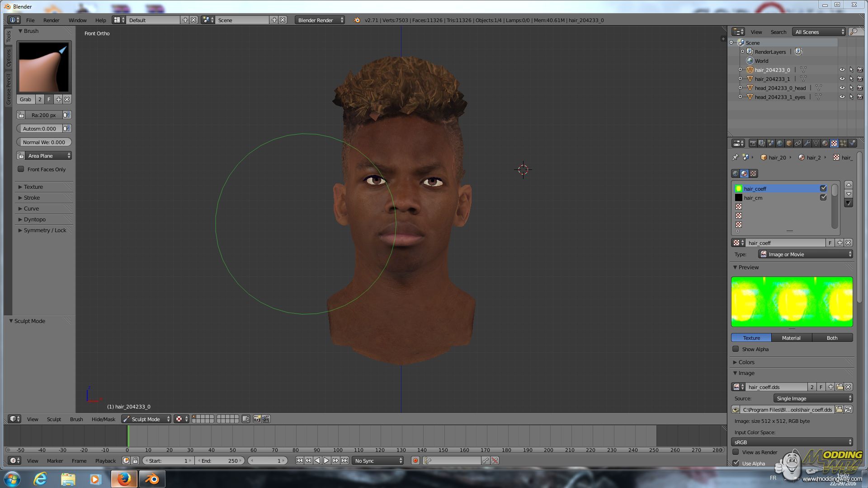Open the Particles properties tab

(x=843, y=143)
